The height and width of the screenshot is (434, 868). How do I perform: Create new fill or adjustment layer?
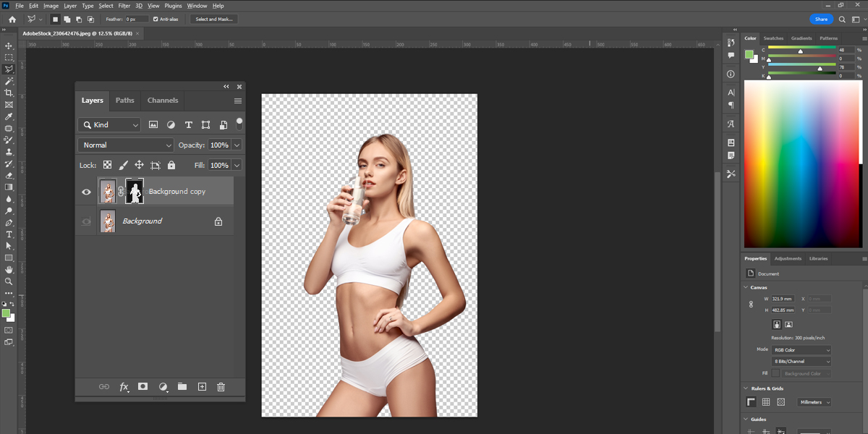[x=163, y=387]
